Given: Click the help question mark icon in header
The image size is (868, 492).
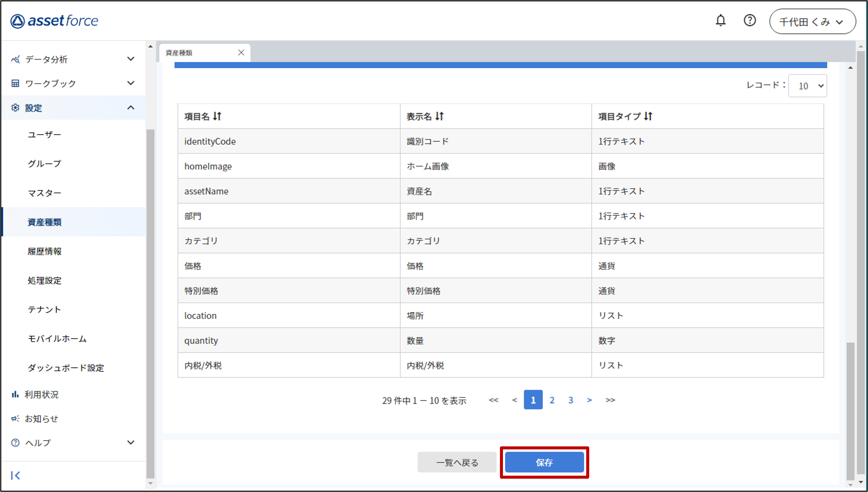Looking at the screenshot, I should tap(749, 21).
